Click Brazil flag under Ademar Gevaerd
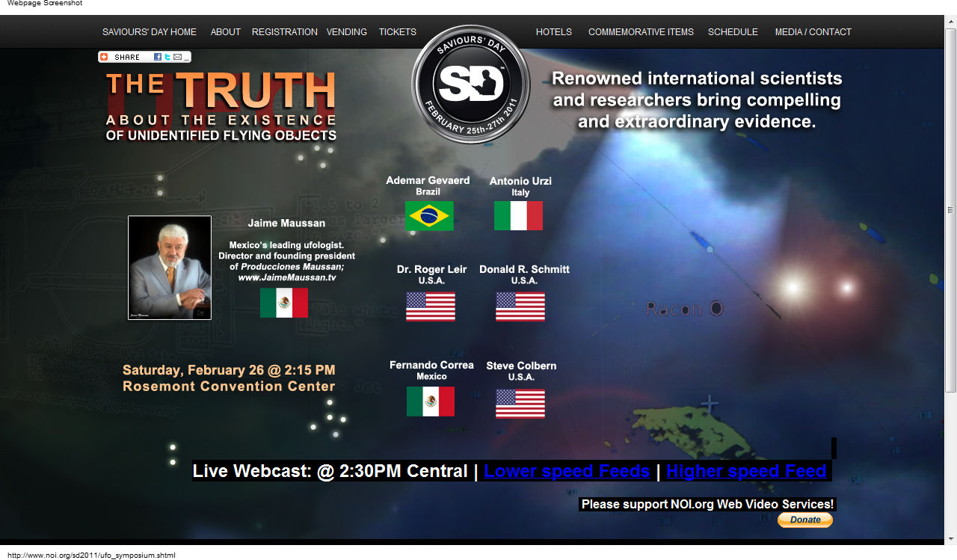957x560 pixels. (429, 216)
